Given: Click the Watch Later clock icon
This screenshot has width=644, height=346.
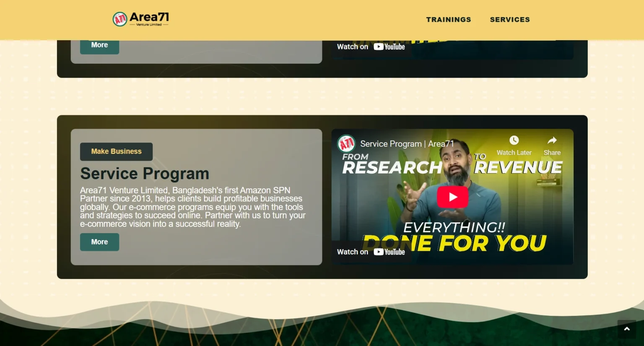Looking at the screenshot, I should [514, 140].
